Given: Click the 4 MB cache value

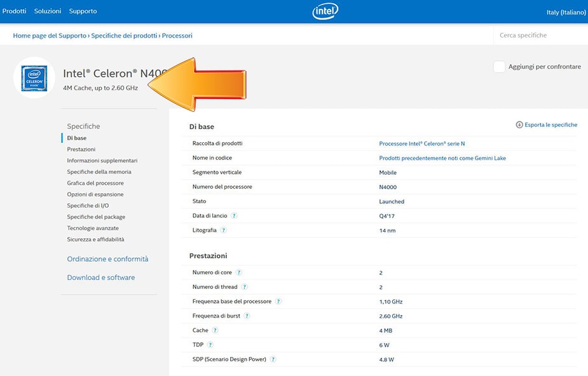Looking at the screenshot, I should (385, 331).
